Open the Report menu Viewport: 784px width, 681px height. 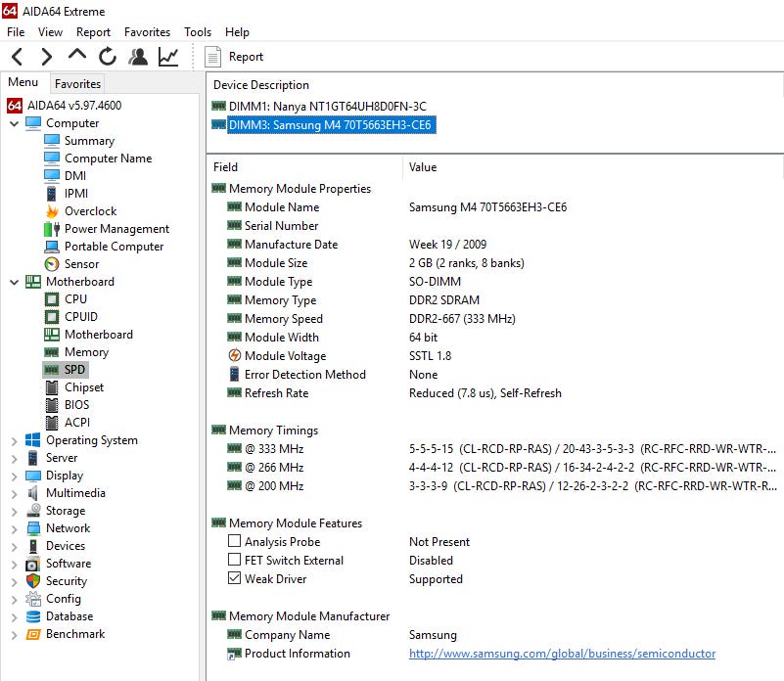coord(93,32)
